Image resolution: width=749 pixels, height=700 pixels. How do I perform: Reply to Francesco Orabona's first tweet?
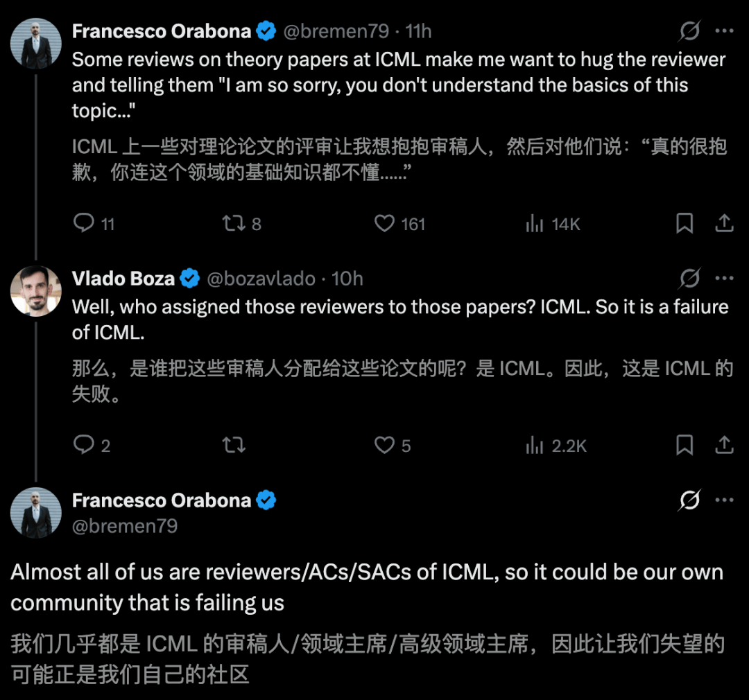[x=85, y=223]
